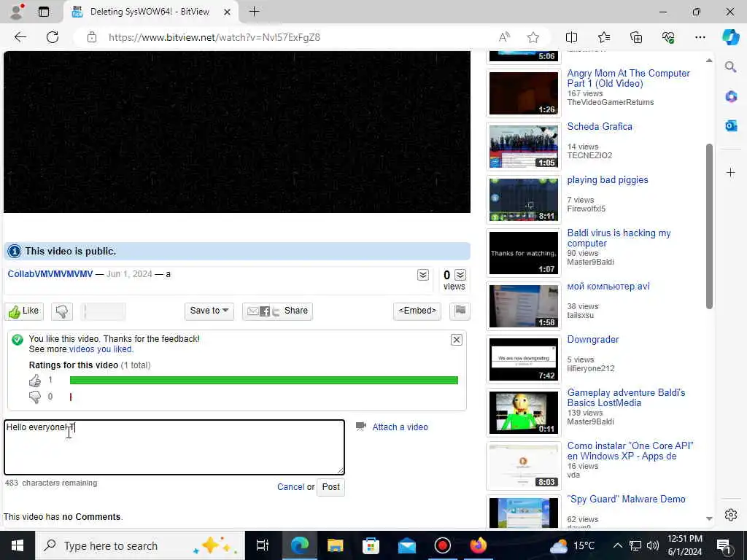Open Downgrader video link
This screenshot has width=747, height=560.
[592, 340]
